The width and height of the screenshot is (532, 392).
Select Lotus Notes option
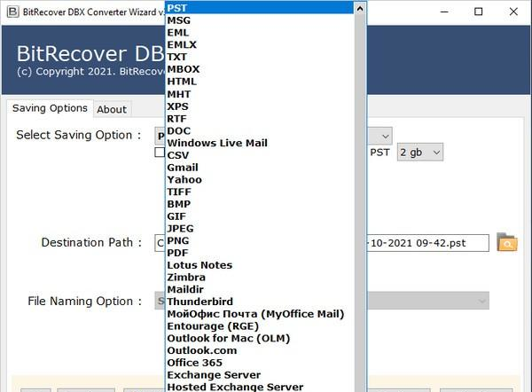(x=260, y=265)
